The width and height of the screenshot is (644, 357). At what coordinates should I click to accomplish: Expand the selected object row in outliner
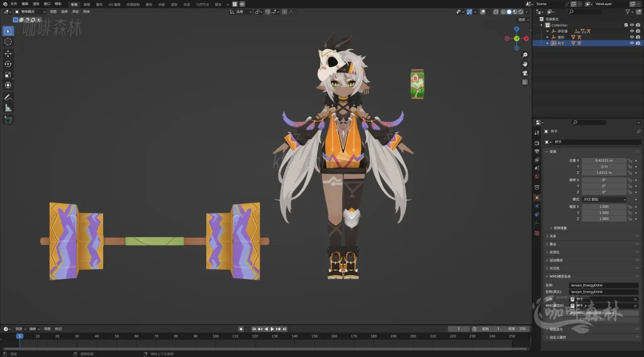coord(548,43)
